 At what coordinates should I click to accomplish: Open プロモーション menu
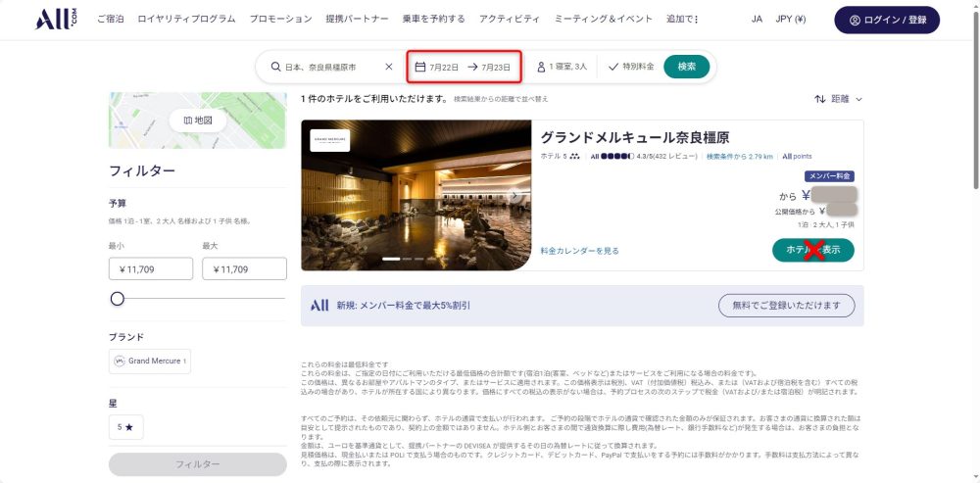(x=280, y=20)
